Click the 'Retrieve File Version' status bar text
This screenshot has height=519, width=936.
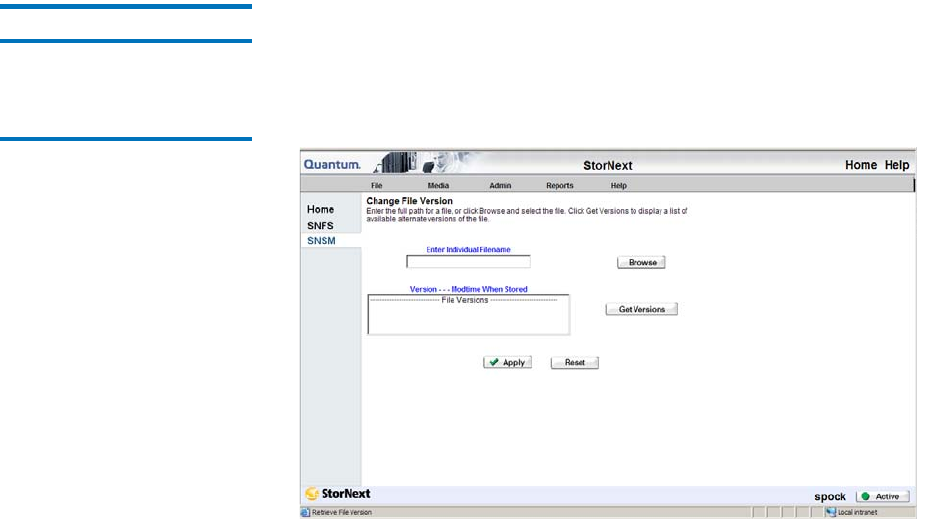point(341,512)
